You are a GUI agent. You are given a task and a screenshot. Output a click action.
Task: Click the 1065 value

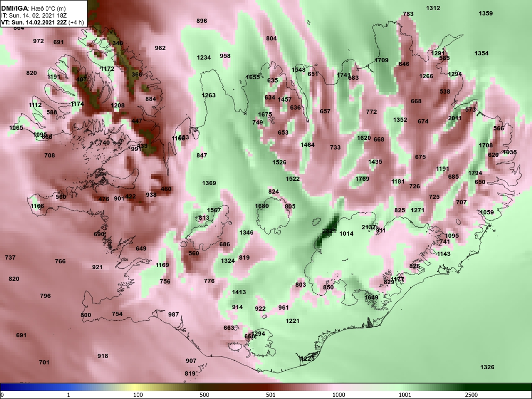[x=16, y=128]
